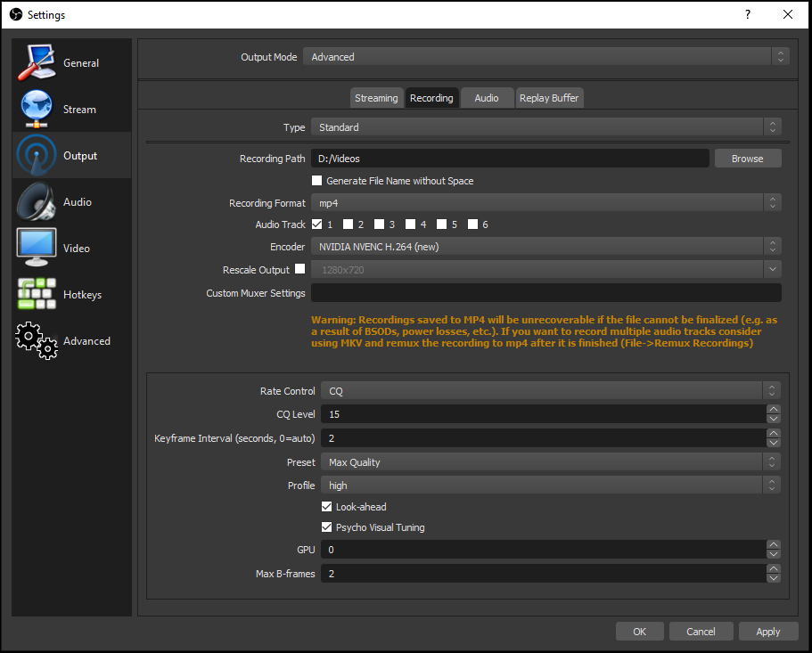
Task: Toggle the Rescale Output checkbox
Action: (x=300, y=269)
